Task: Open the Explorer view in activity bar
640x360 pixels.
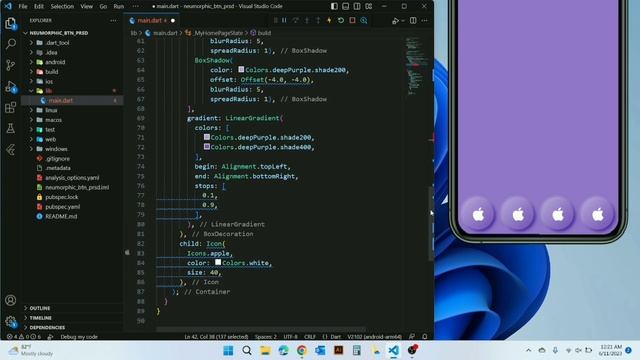Action: tap(11, 24)
